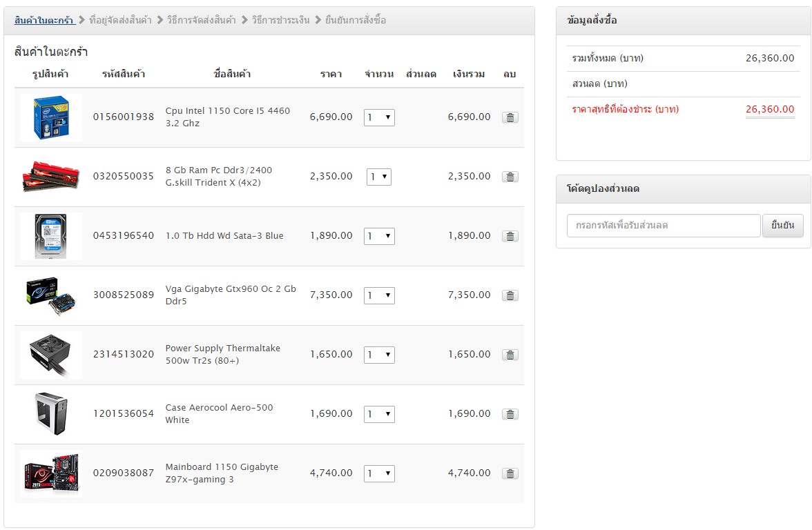The height and width of the screenshot is (530, 812).
Task: Open the Thermaltake power supply image
Action: pyautogui.click(x=51, y=355)
